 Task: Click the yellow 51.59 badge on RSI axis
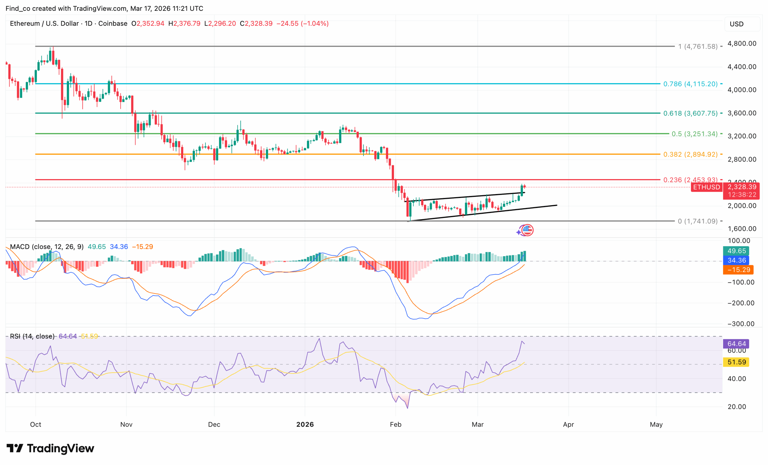(736, 362)
